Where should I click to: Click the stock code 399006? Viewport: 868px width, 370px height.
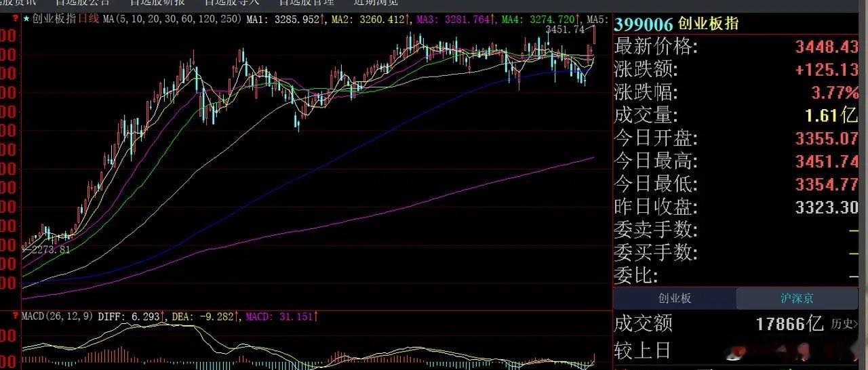pyautogui.click(x=644, y=25)
